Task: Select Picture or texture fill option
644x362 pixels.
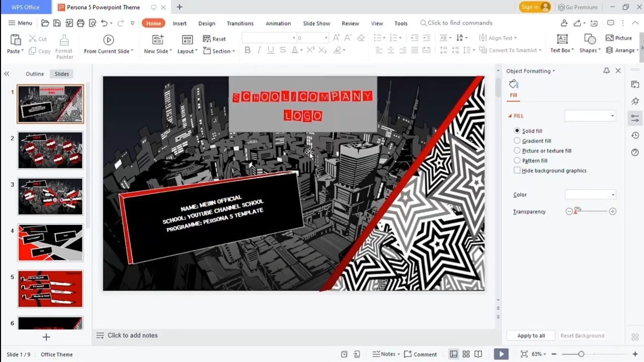Action: (x=517, y=150)
